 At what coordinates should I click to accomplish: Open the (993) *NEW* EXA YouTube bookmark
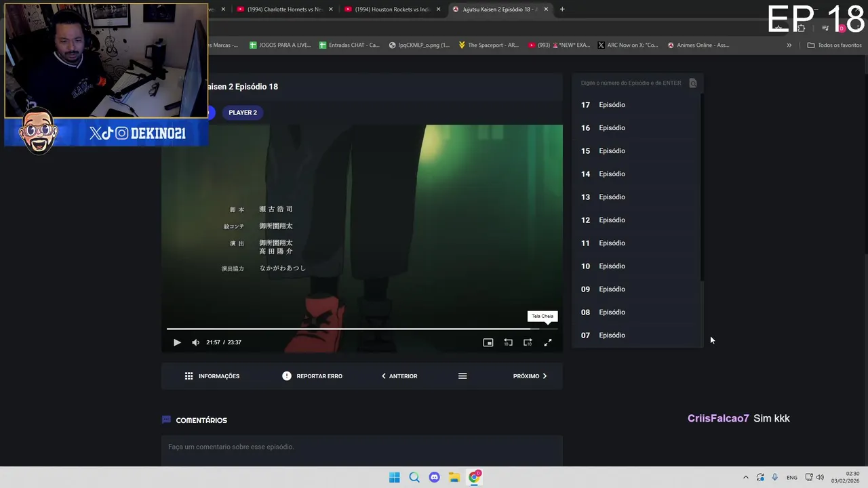pos(558,45)
